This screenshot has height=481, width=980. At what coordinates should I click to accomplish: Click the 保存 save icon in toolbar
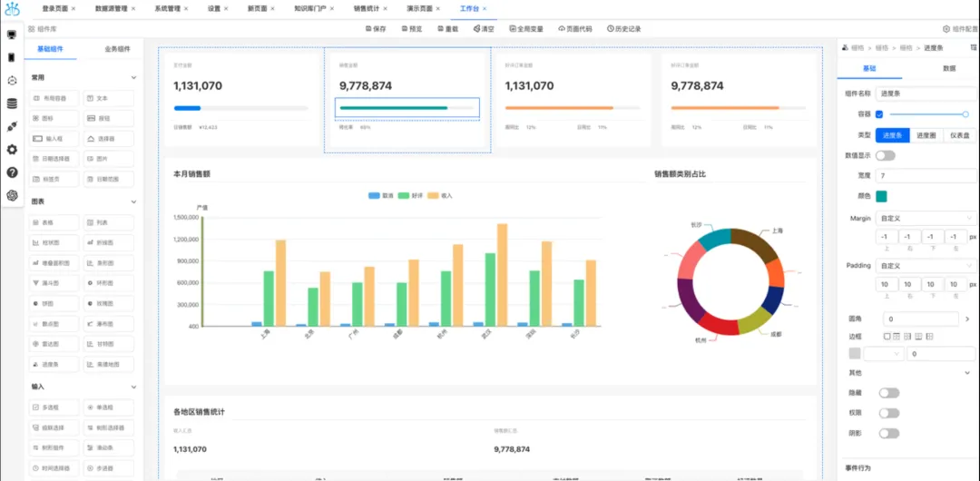368,29
